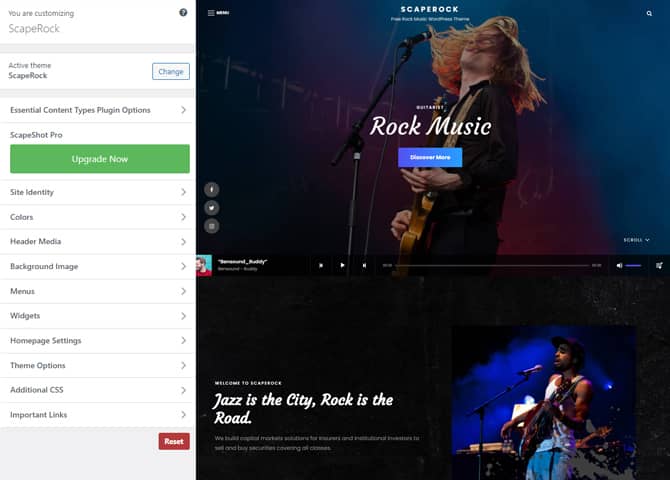Play the Bensound Buddy track
The width and height of the screenshot is (670, 480).
click(x=342, y=265)
